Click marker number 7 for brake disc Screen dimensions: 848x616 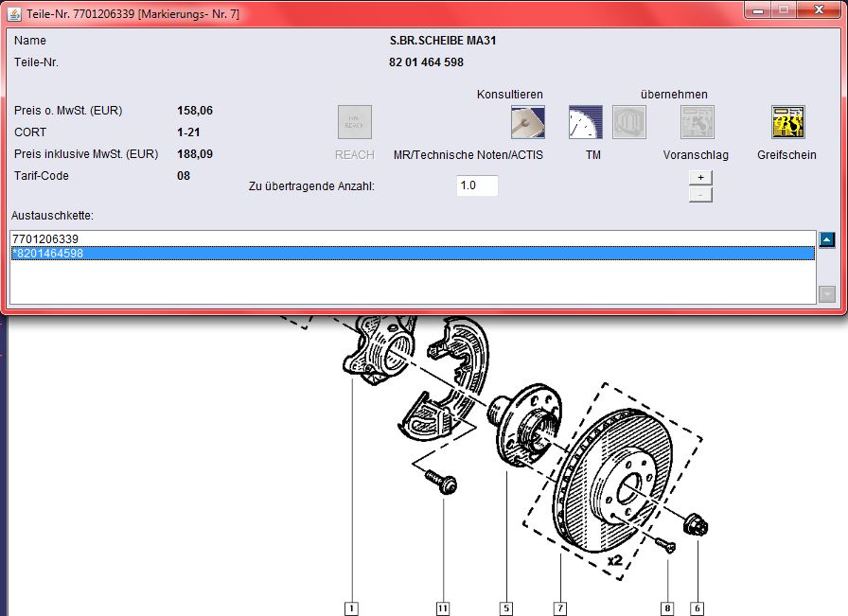(560, 608)
